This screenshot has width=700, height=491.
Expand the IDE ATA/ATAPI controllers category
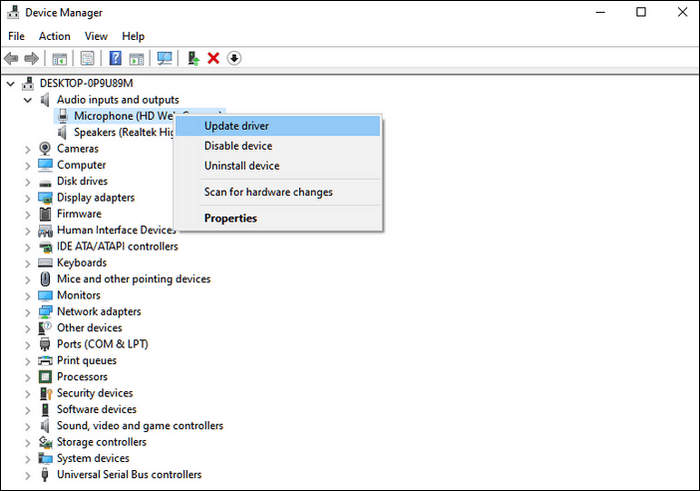point(28,247)
